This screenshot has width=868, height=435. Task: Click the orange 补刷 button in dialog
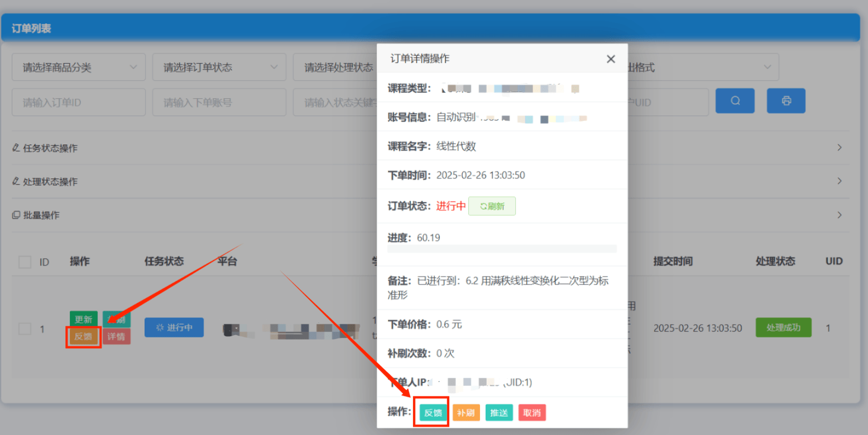(466, 413)
